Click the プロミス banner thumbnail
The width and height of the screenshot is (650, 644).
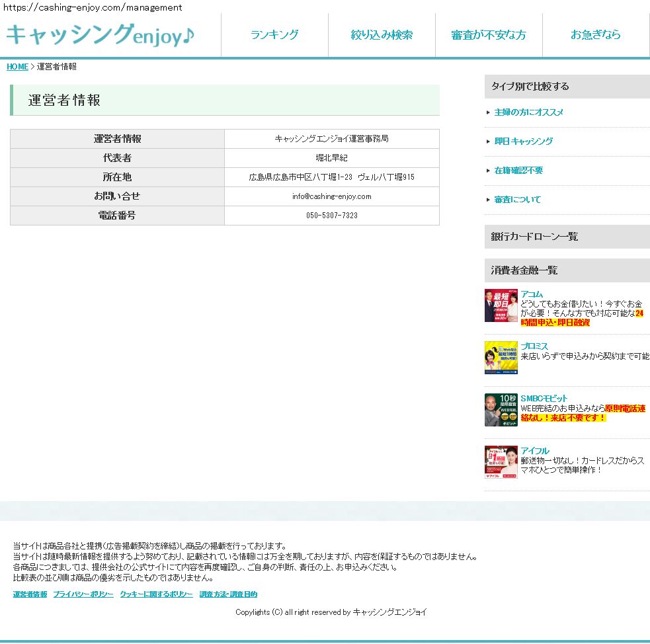(x=501, y=358)
